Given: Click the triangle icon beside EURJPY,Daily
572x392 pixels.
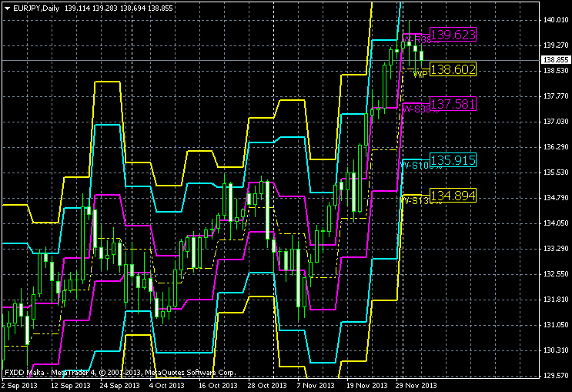Looking at the screenshot, I should [x=7, y=6].
